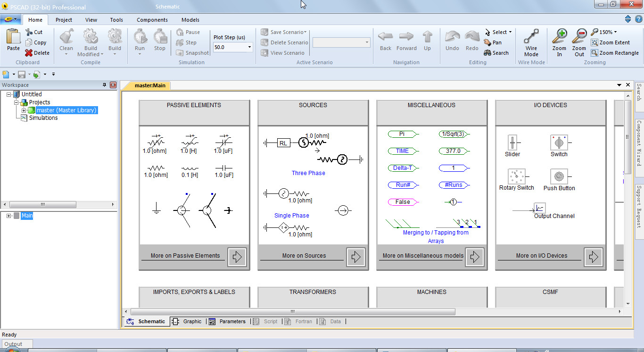Select the Switch I/O component
The width and height of the screenshot is (644, 352).
pos(559,142)
